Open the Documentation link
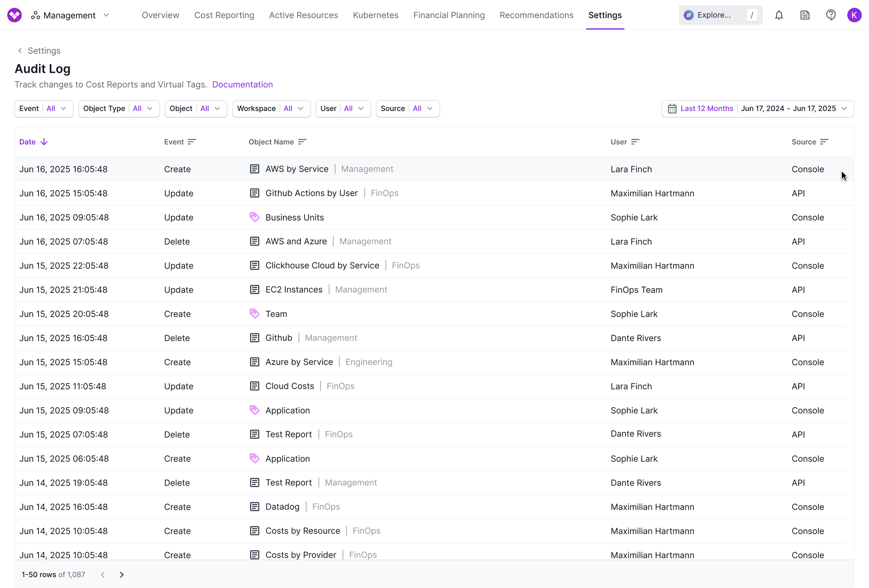 [x=242, y=85]
